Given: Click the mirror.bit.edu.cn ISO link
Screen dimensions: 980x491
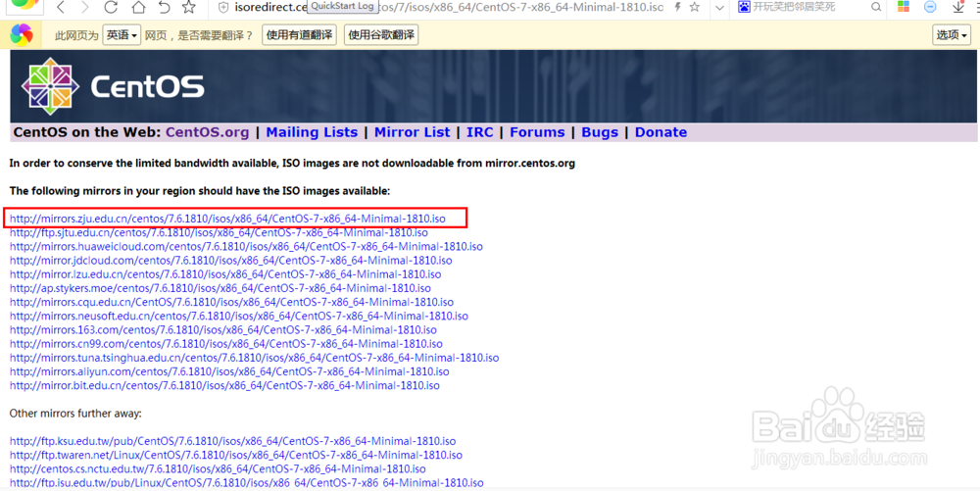Looking at the screenshot, I should coord(224,385).
